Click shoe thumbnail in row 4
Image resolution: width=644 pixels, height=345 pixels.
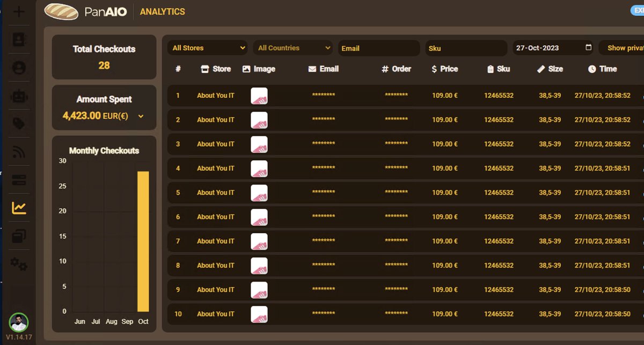[x=259, y=169]
